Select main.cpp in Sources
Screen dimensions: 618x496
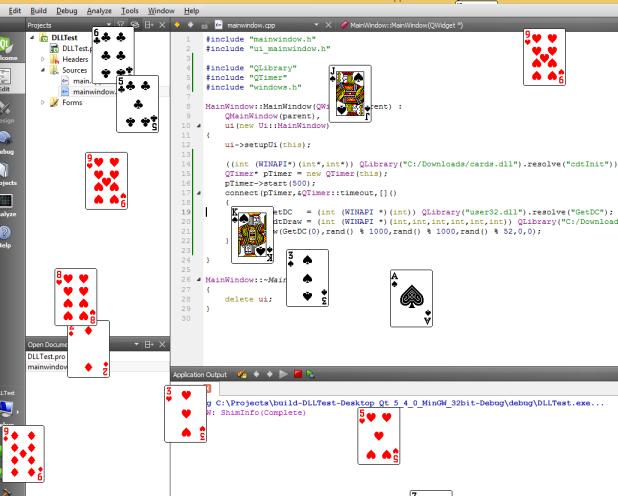point(83,81)
